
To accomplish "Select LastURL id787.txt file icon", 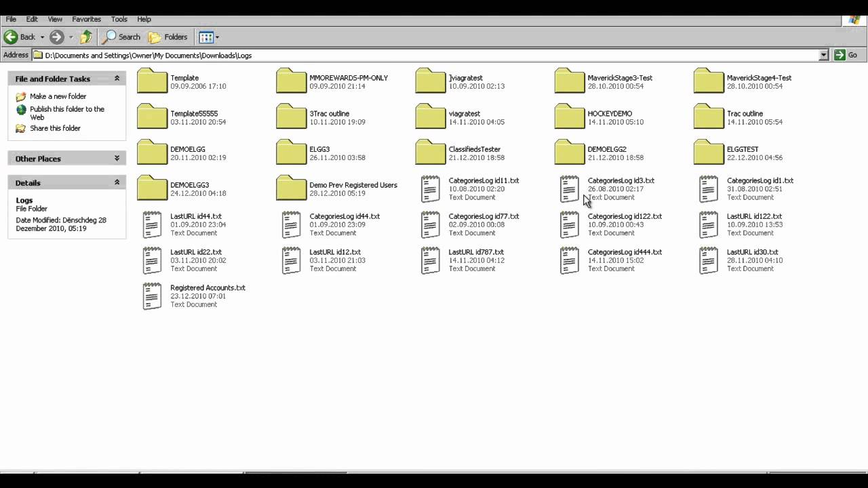I will 430,260.
